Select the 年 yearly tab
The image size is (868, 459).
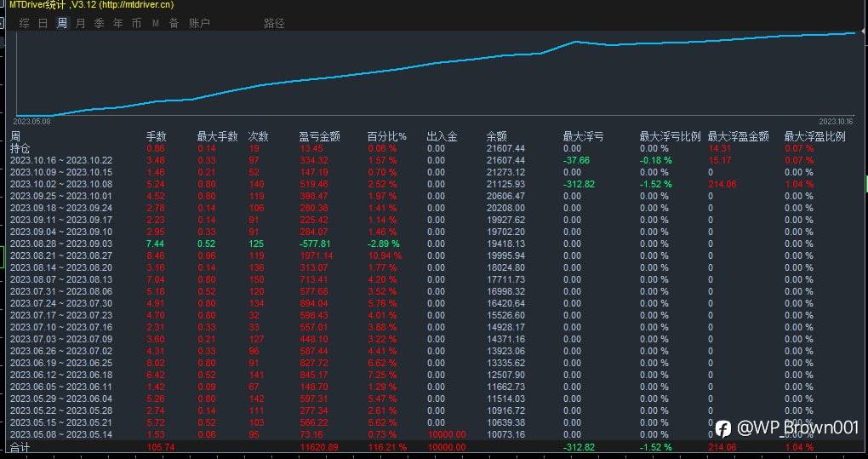coord(118,23)
